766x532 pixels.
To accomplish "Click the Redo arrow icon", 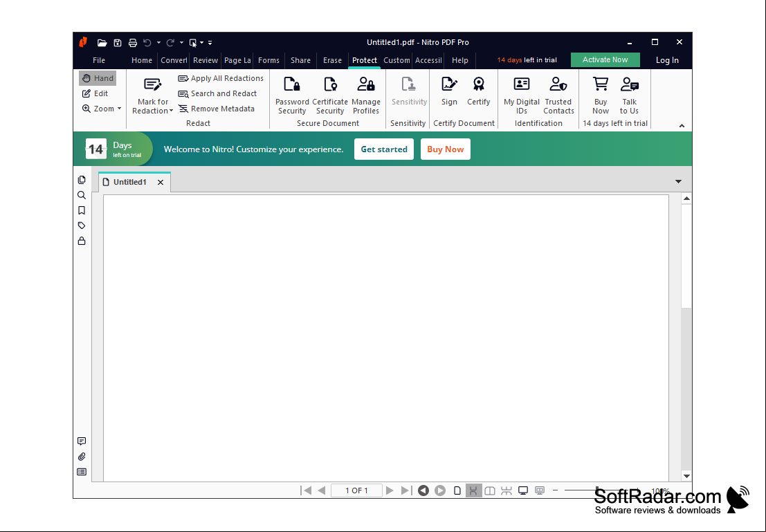I will pos(170,42).
